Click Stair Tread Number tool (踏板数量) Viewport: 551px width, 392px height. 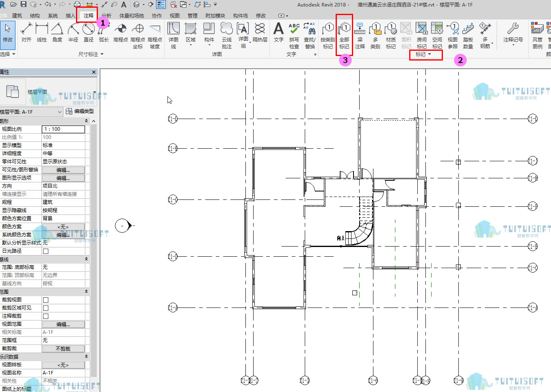(x=468, y=35)
